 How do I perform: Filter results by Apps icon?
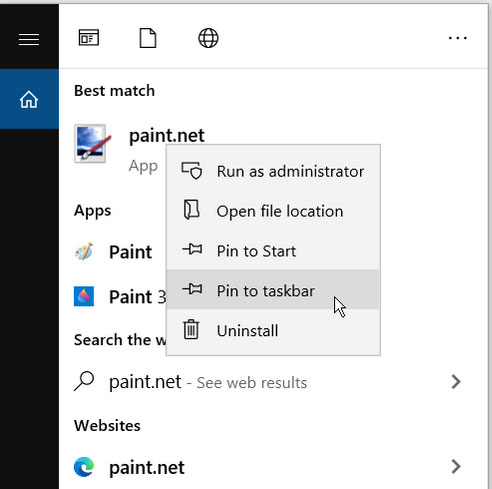tap(89, 37)
